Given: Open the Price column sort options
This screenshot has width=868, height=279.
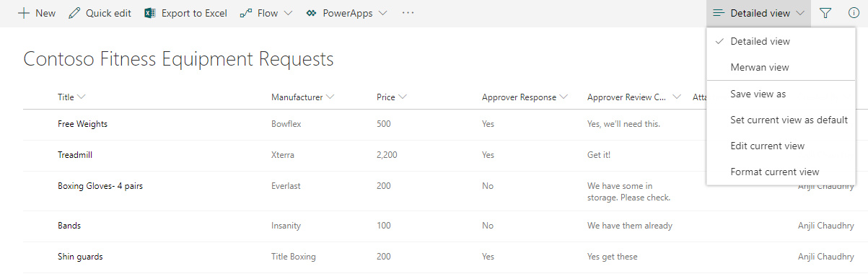Looking at the screenshot, I should (403, 97).
